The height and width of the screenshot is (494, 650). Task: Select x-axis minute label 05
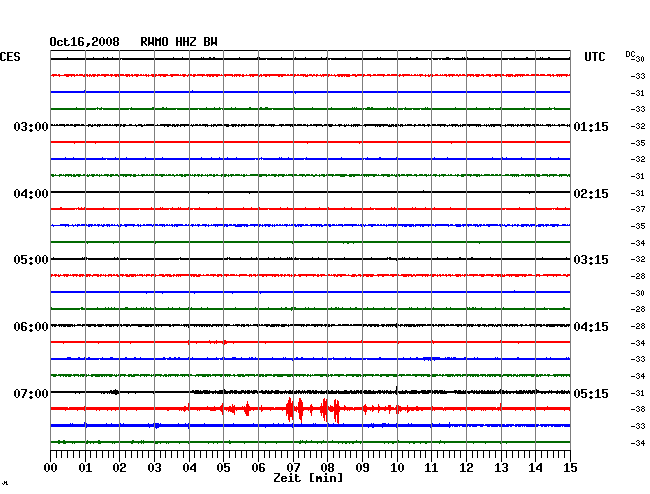[223, 467]
